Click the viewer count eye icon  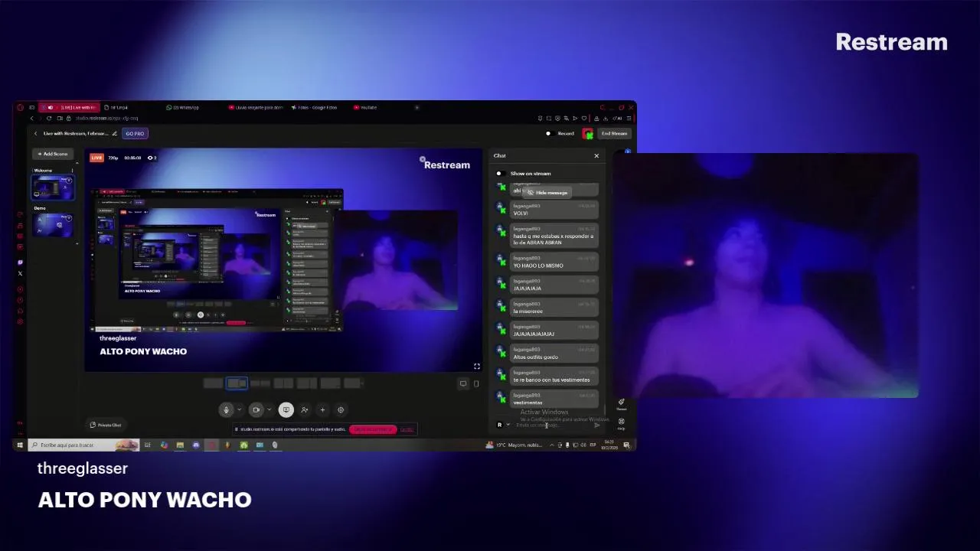(150, 158)
